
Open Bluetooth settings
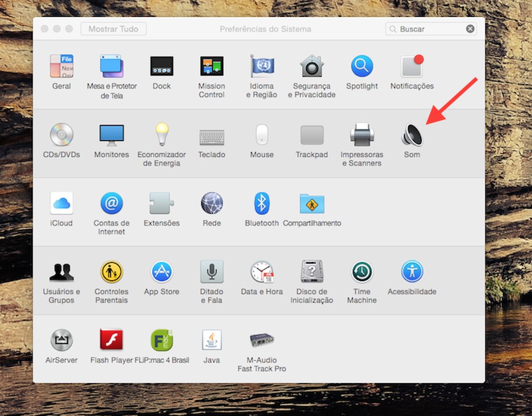click(261, 203)
